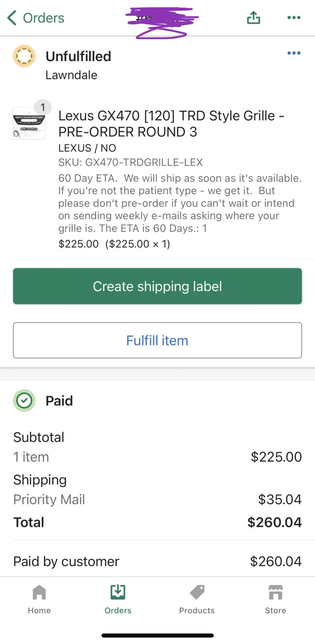Open the Lexus GX470 TRD Style Grille title
The image size is (315, 644).
pyautogui.click(x=171, y=124)
